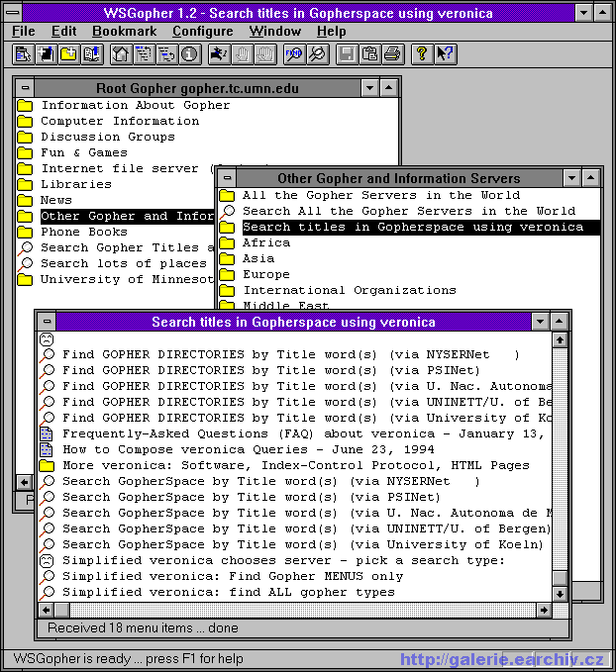
Task: Click the horizontal scroll left arrow in Search titles window
Action: (x=46, y=610)
